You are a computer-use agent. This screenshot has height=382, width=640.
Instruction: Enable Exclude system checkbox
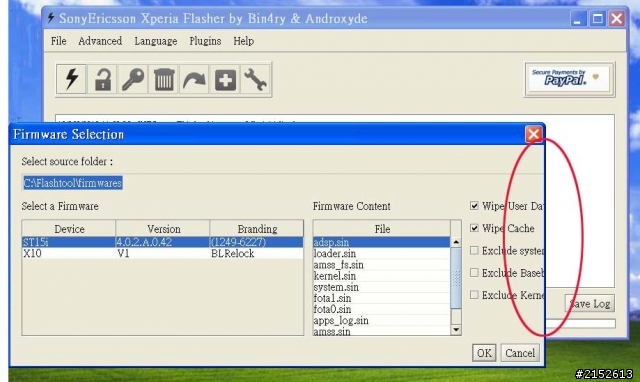474,250
